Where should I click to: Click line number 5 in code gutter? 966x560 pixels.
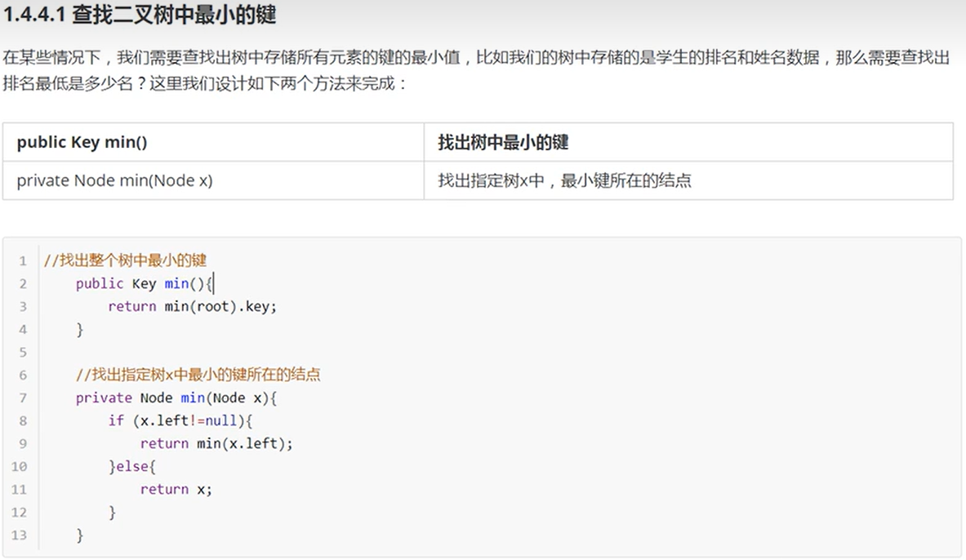[23, 353]
